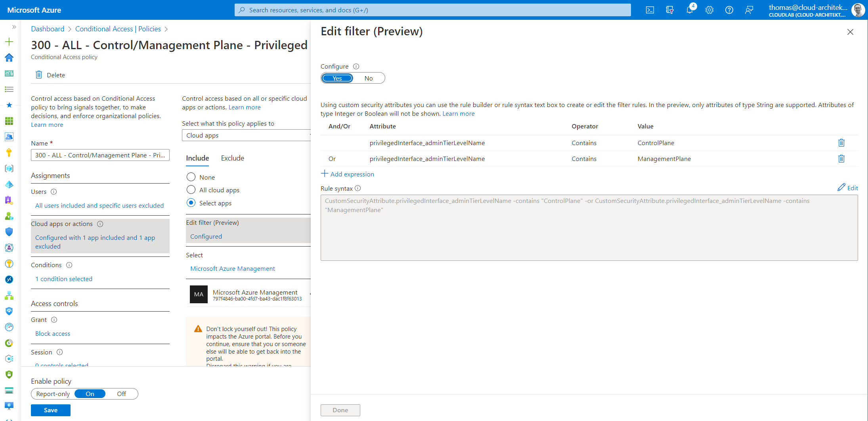Image resolution: width=868 pixels, height=421 pixels.
Task: Set Configure toggle to Yes
Action: 337,78
